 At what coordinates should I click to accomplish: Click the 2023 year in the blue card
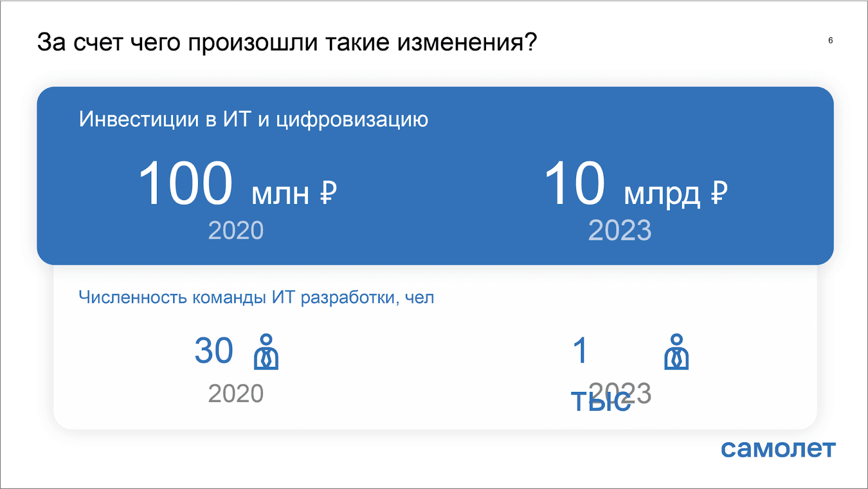(x=620, y=231)
